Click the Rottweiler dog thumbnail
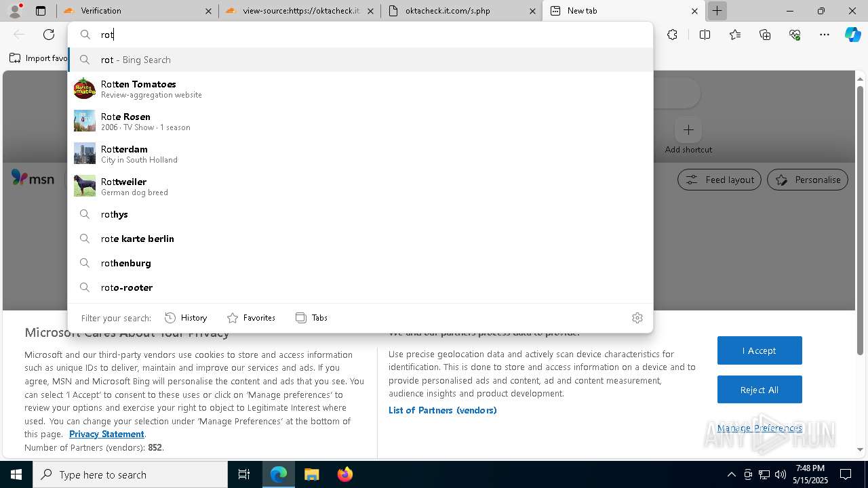 (x=85, y=186)
